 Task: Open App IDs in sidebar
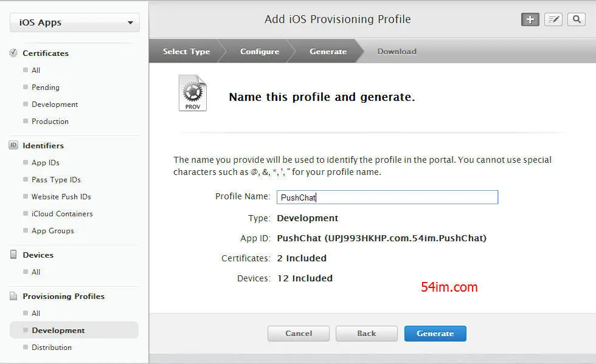pyautogui.click(x=46, y=163)
